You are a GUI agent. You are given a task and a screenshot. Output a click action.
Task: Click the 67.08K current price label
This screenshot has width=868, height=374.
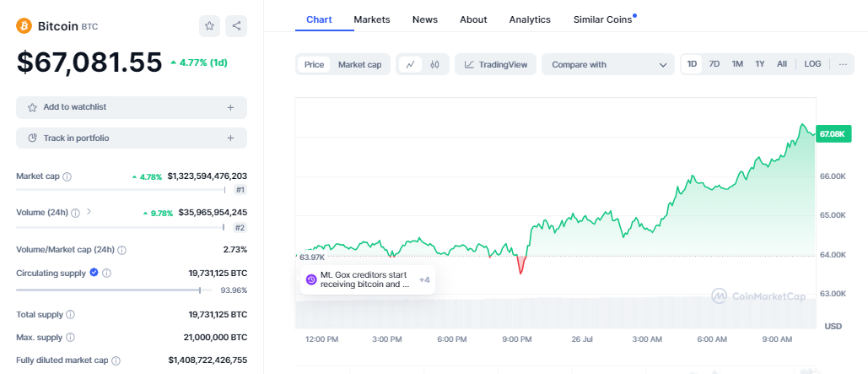click(x=833, y=134)
